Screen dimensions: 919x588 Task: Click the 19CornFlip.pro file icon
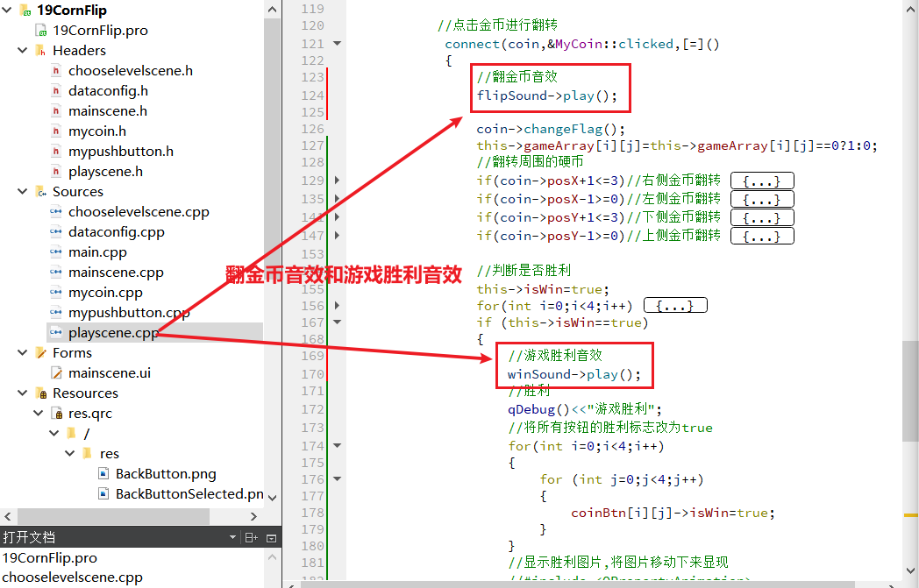41,31
